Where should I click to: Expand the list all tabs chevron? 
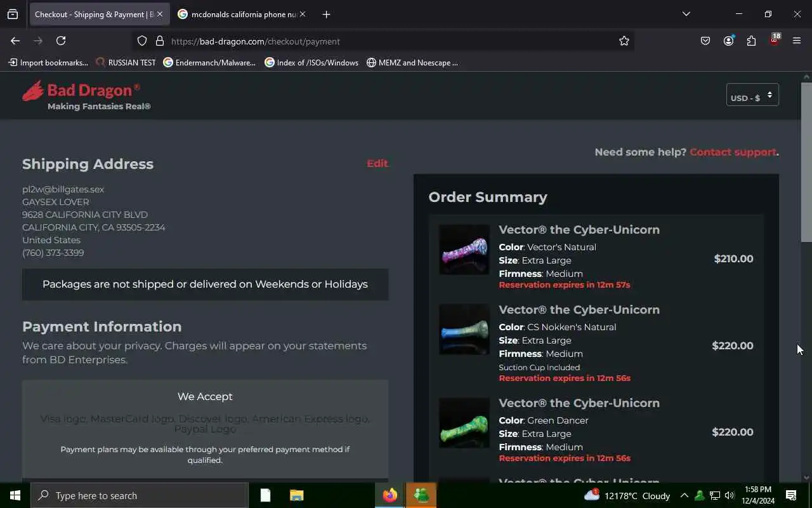coord(686,14)
